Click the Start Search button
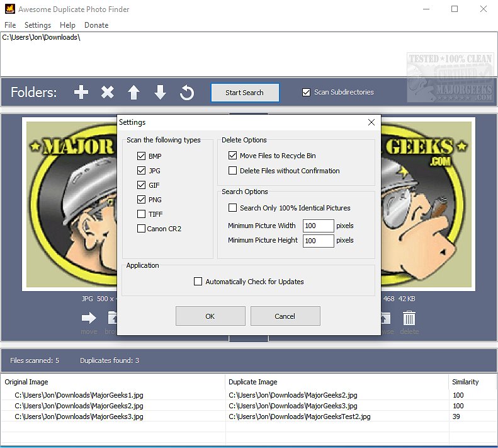Image resolution: width=498 pixels, height=448 pixels. (x=244, y=93)
